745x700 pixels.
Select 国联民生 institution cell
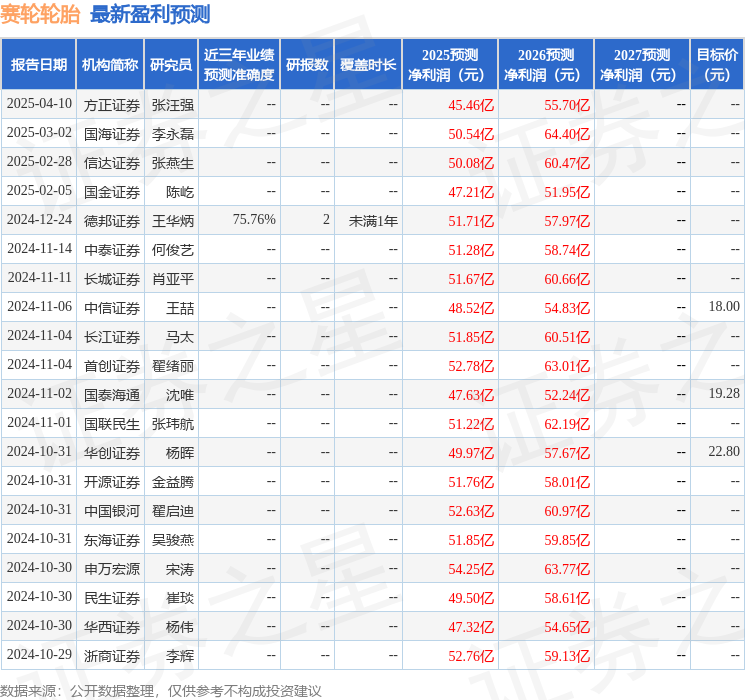112,424
